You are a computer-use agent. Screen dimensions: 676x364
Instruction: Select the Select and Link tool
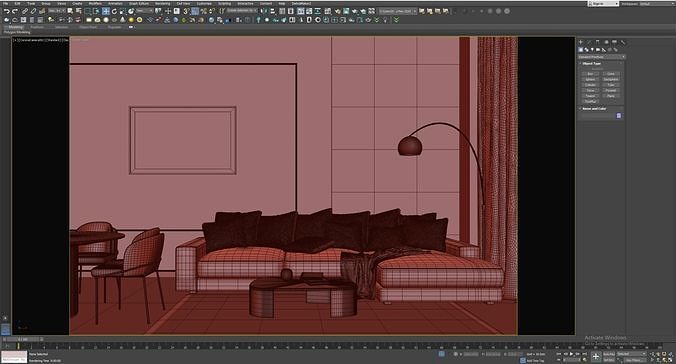(25, 11)
